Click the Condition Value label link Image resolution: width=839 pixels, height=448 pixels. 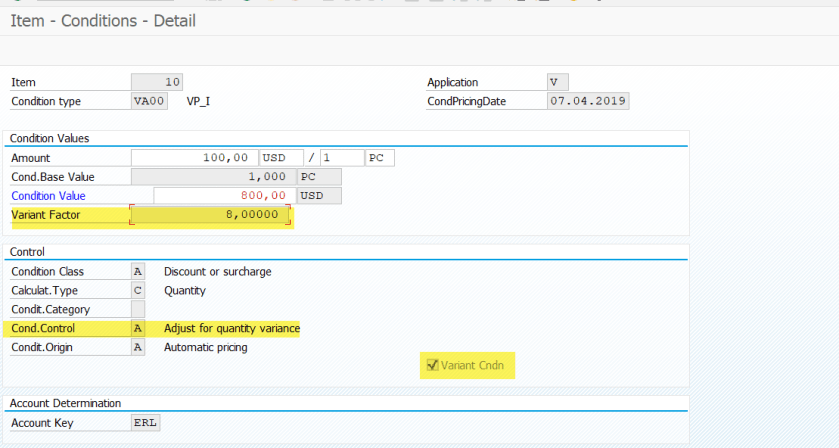48,196
